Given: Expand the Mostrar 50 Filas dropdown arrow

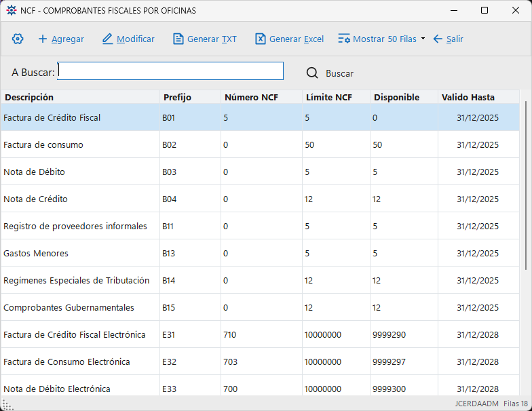Looking at the screenshot, I should point(423,39).
